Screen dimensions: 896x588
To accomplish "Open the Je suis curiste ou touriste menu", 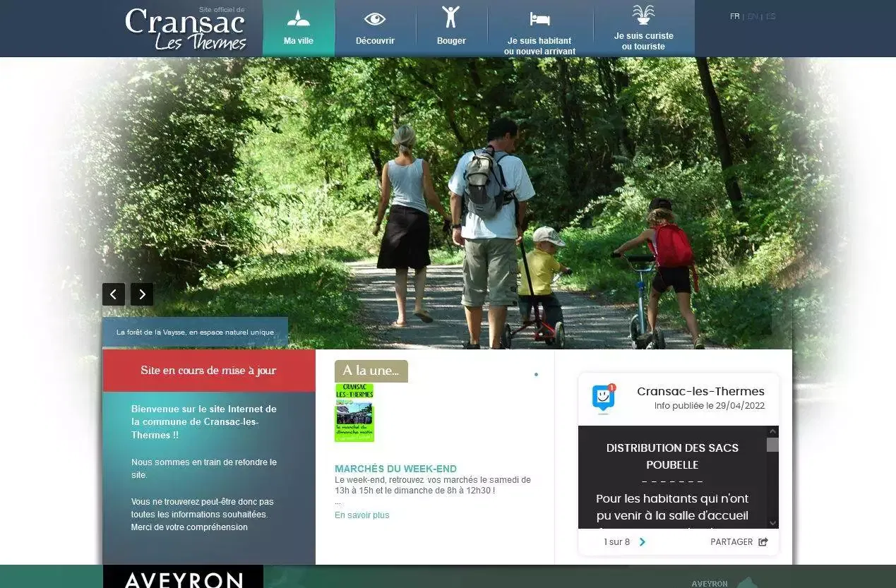I will coord(643,41).
